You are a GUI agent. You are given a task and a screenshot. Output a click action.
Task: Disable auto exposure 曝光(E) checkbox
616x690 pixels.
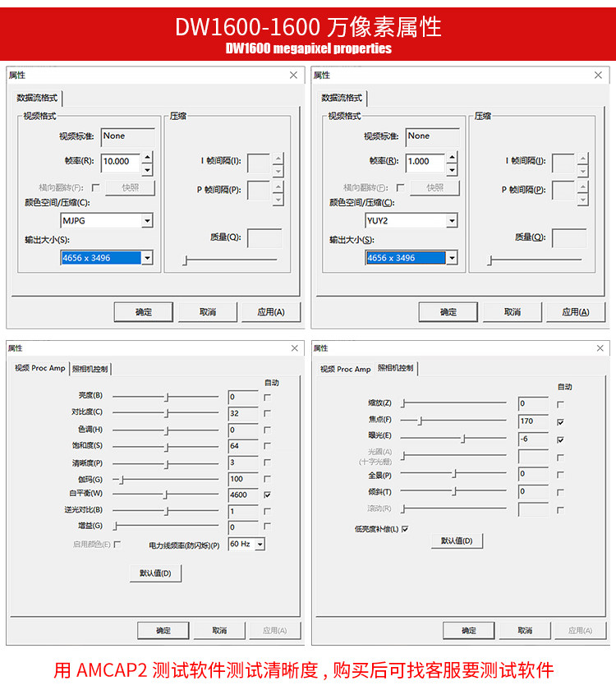click(560, 439)
